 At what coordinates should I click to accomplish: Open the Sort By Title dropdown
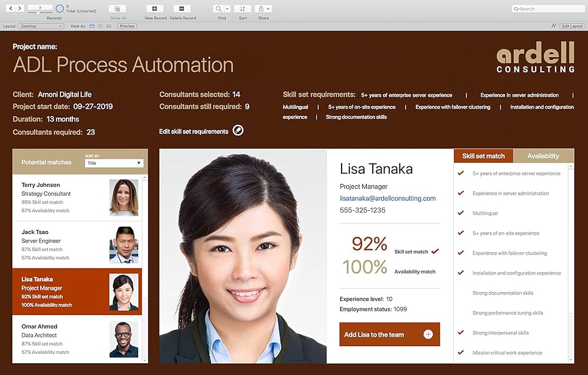[114, 163]
